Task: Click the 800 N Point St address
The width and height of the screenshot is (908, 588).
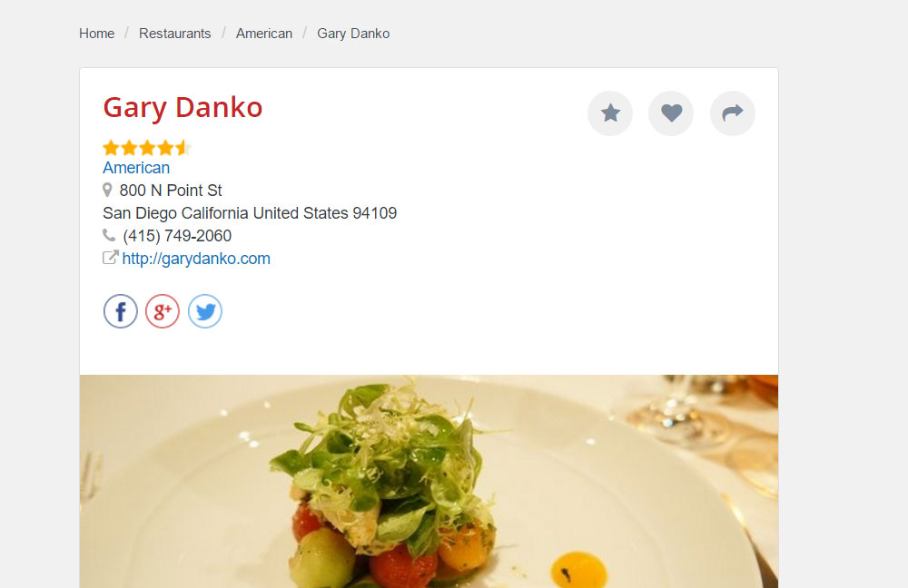Action: (171, 191)
